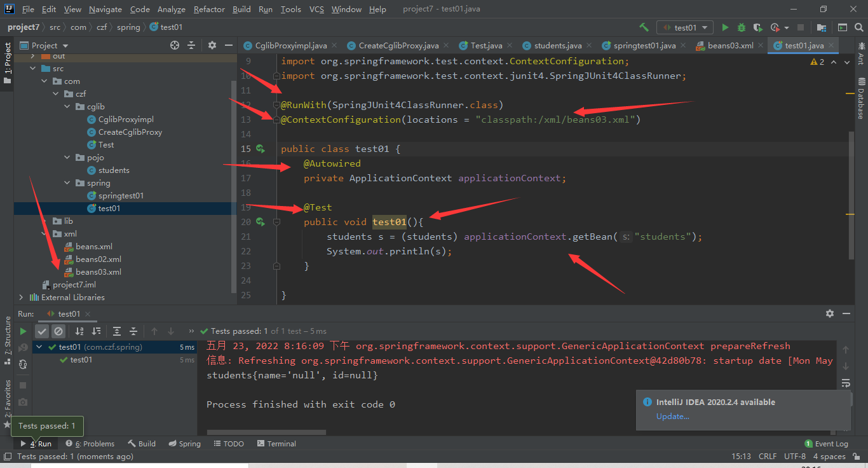Open the VCS menu
The image size is (868, 468).
[316, 9]
